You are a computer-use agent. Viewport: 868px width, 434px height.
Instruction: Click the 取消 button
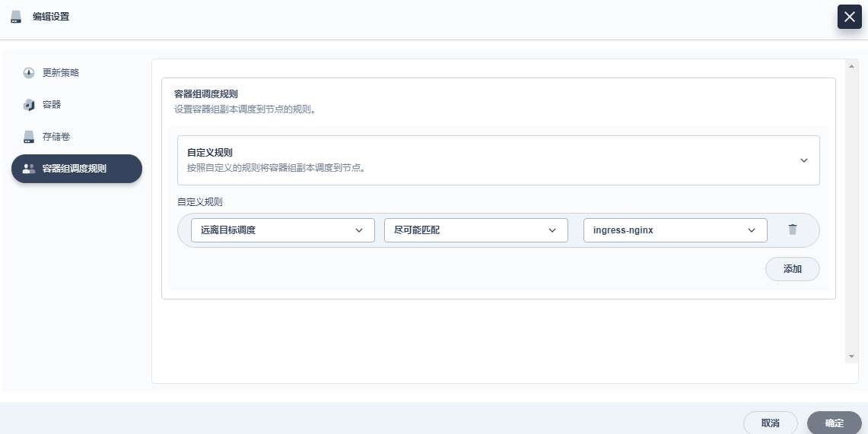coord(770,423)
